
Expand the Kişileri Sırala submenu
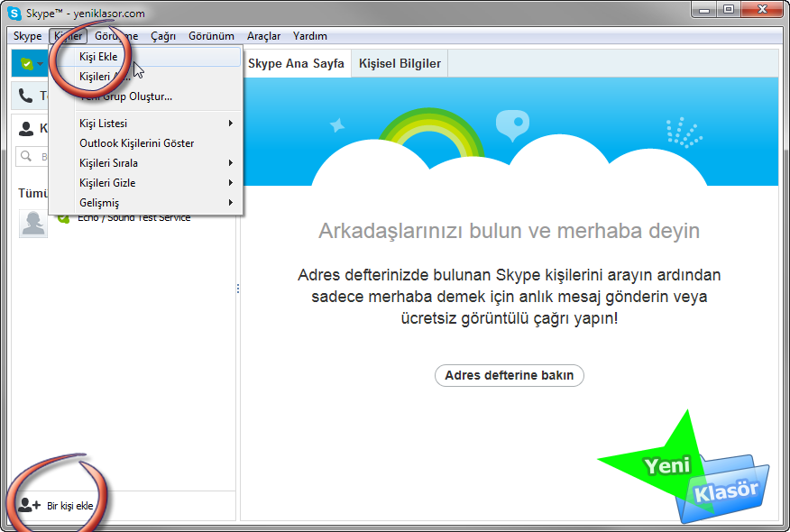(230, 163)
